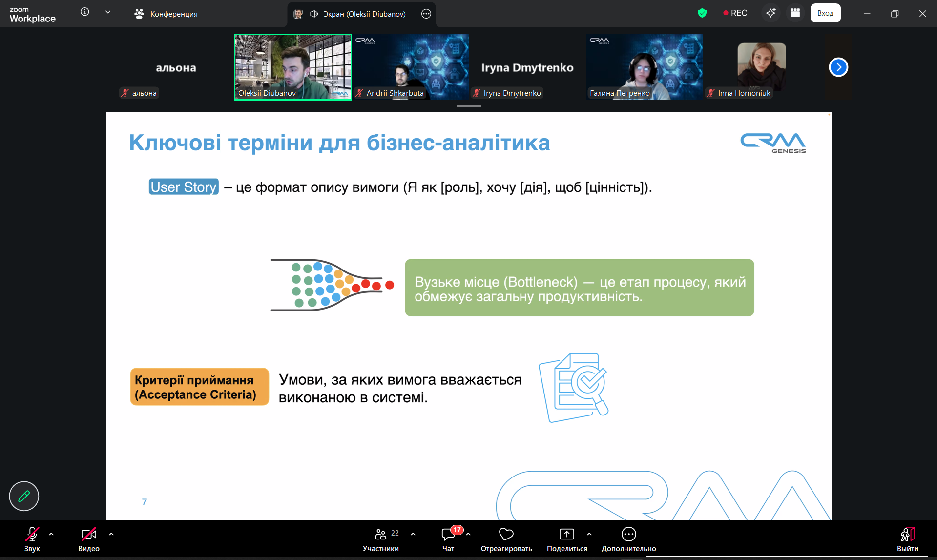Turn on camera with Видео
This screenshot has width=937, height=560.
(89, 539)
